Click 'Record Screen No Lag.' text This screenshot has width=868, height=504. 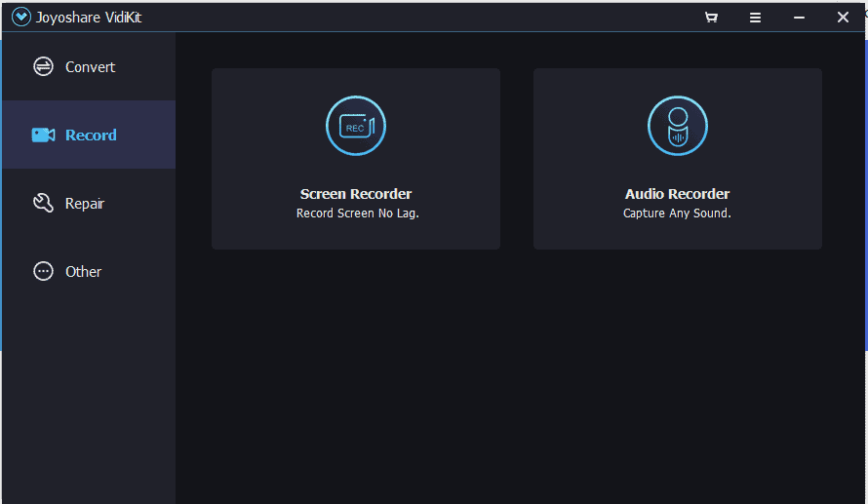point(358,213)
